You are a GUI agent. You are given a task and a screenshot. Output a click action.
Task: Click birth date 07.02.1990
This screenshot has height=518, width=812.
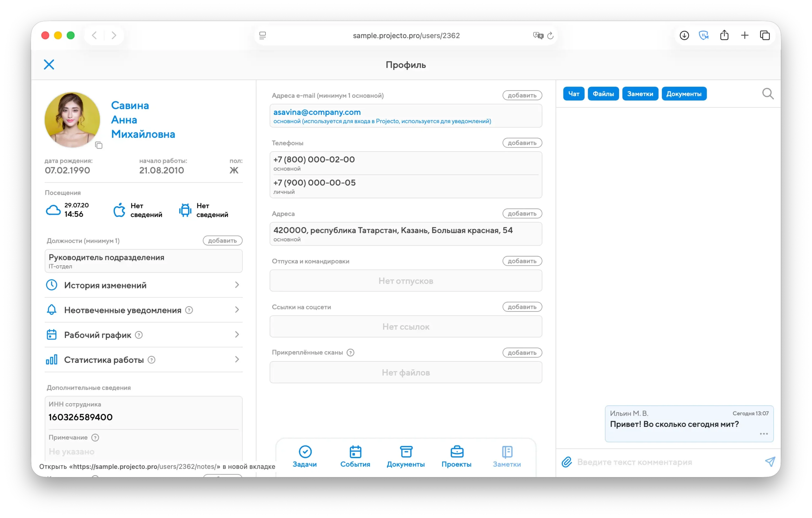(68, 170)
